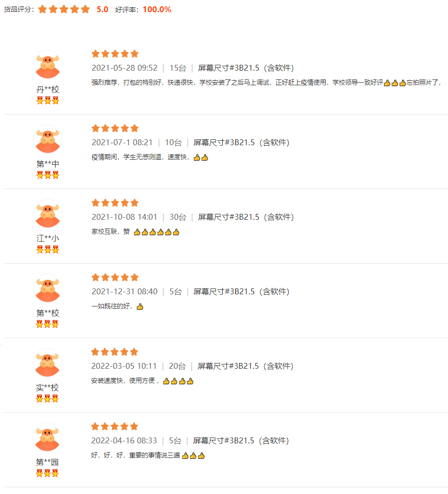Image resolution: width=448 pixels, height=494 pixels.
Task: Click the thumbs-up emojis in the 家校互联 review
Action: coord(156,232)
